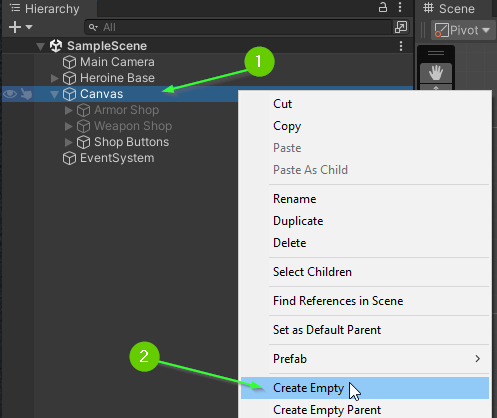Toggle Canvas picking hand icon
Screen dimensions: 497x418
click(26, 94)
